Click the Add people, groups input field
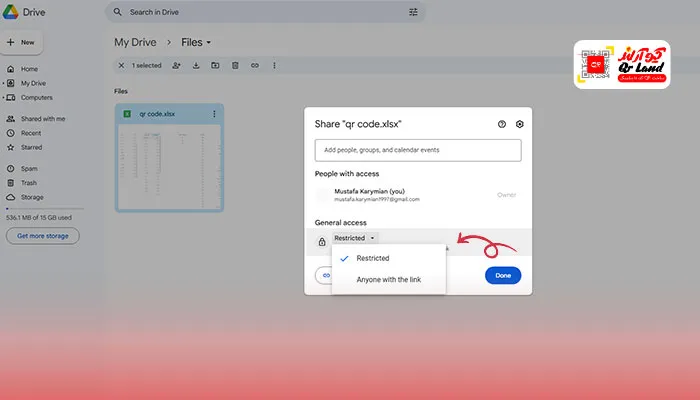700x400 pixels. (417, 150)
